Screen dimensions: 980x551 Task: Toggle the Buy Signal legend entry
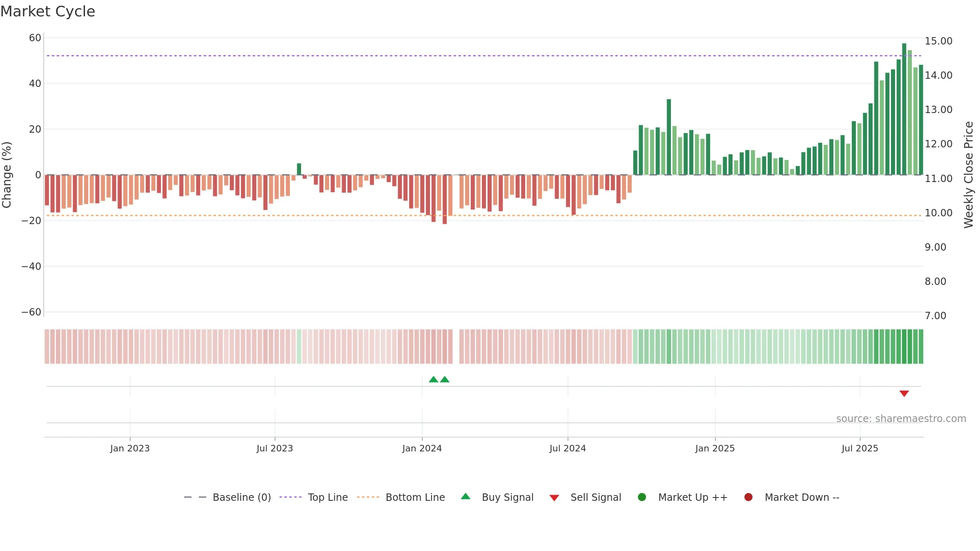coord(497,497)
